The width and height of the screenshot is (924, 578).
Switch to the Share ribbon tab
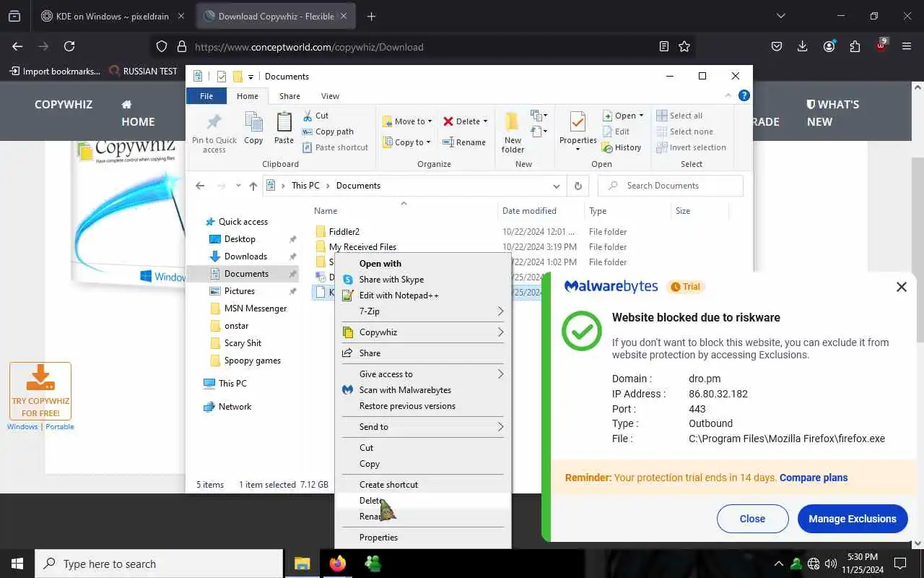point(289,96)
